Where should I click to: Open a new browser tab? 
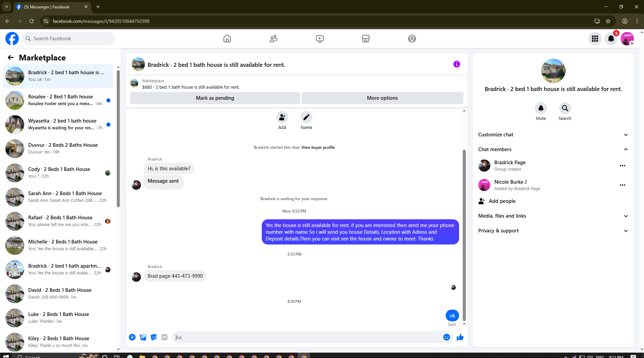click(x=98, y=7)
